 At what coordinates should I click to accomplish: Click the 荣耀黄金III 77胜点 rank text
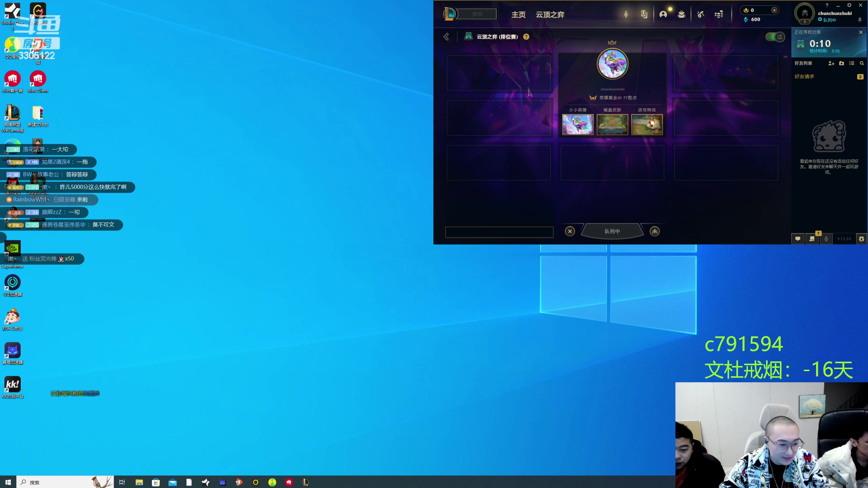click(618, 98)
